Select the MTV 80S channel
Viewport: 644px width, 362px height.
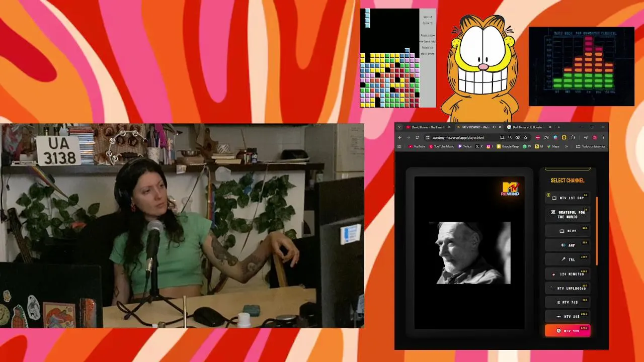click(x=568, y=317)
